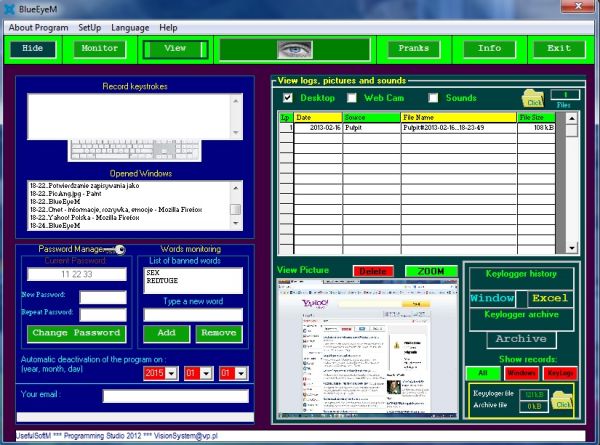
Task: Click the Exit button
Action: [x=559, y=49]
